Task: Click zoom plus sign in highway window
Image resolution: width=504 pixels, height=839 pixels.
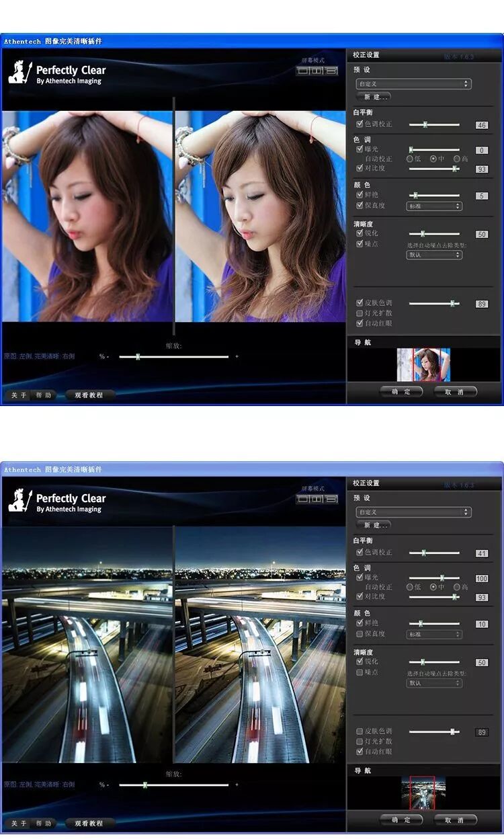Action: pyautogui.click(x=237, y=785)
